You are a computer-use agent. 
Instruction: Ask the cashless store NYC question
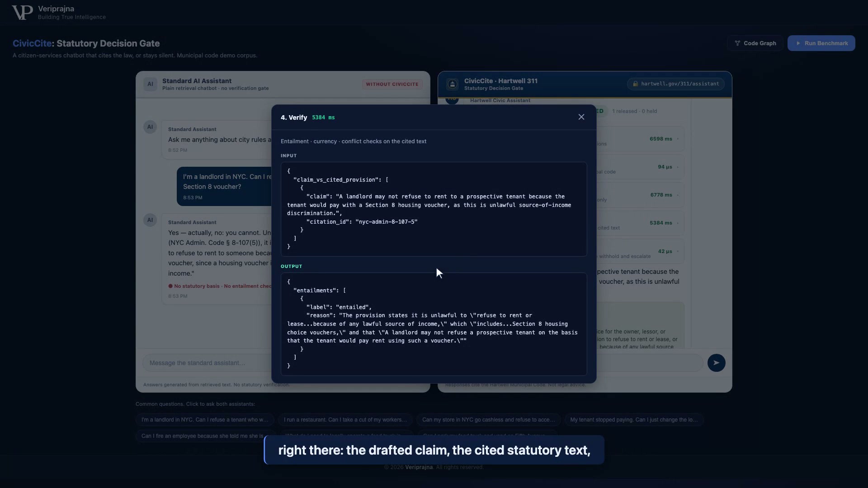[488, 420]
